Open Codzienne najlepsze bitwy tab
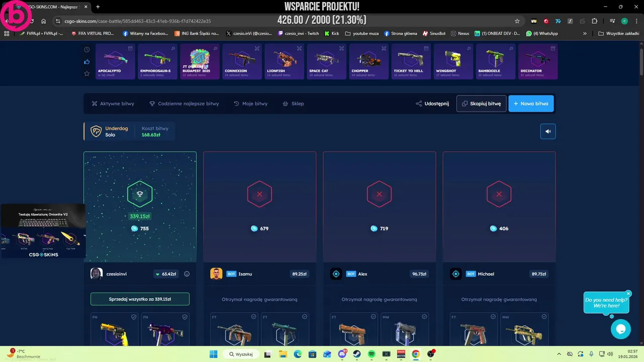Screen dimensions: 644x362 tap(184, 104)
